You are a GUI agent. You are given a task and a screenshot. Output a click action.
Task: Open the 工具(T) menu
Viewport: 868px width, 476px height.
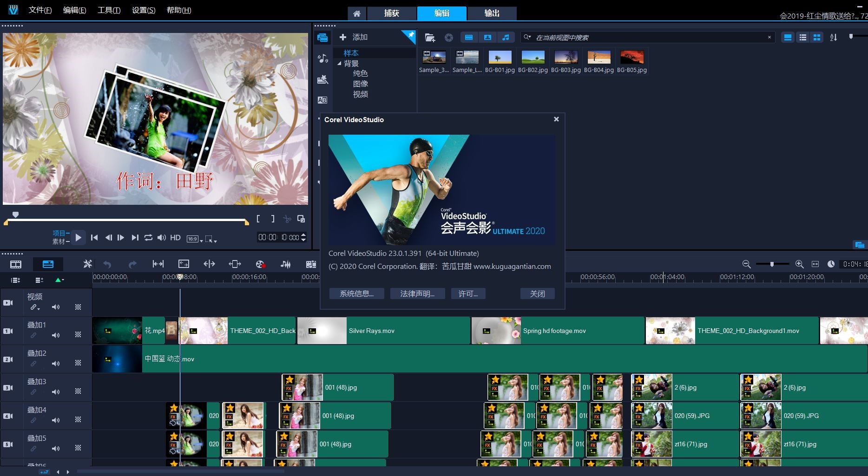pyautogui.click(x=109, y=10)
